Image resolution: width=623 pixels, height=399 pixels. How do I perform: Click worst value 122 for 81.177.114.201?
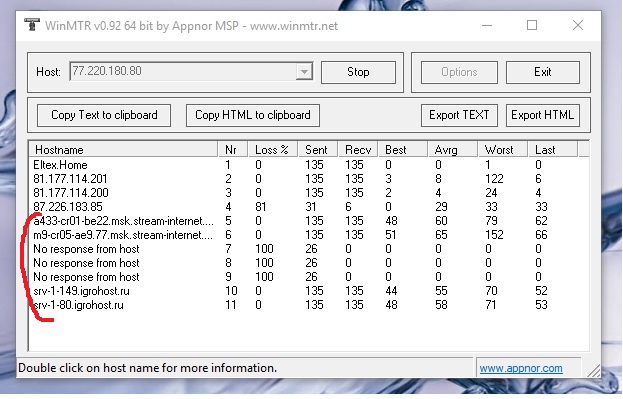tap(494, 179)
